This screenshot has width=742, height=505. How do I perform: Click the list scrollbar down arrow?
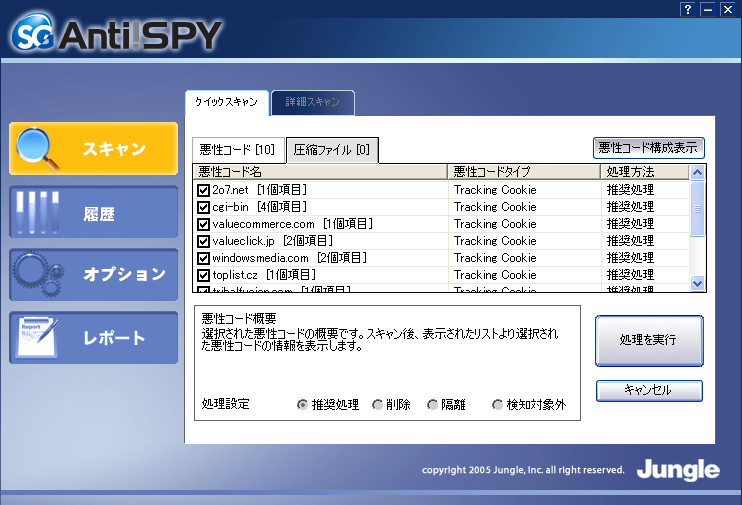pyautogui.click(x=697, y=284)
